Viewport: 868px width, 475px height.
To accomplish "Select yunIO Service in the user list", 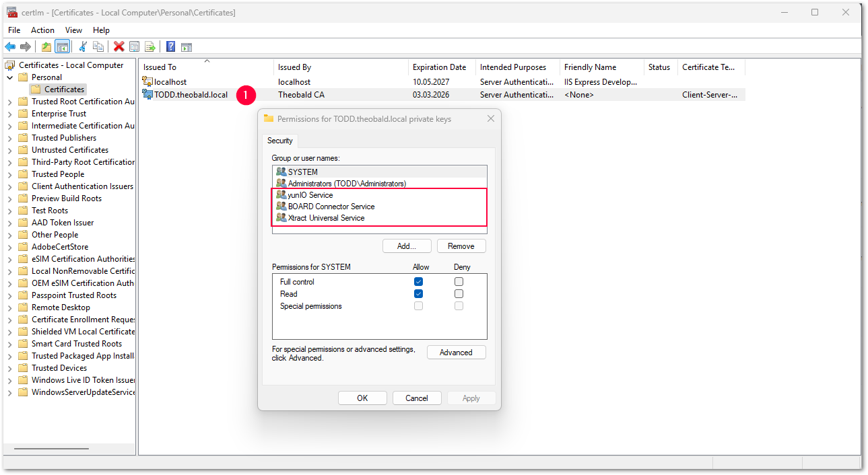I will [310, 195].
